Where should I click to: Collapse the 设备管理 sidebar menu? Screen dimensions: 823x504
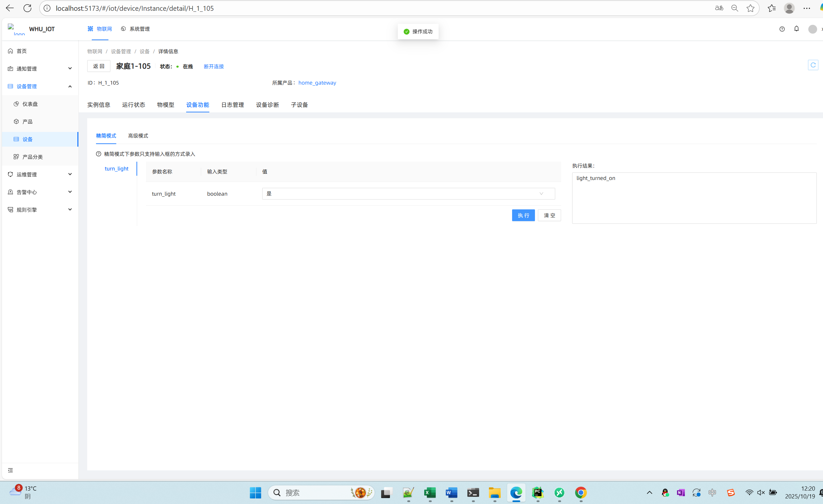tap(40, 86)
